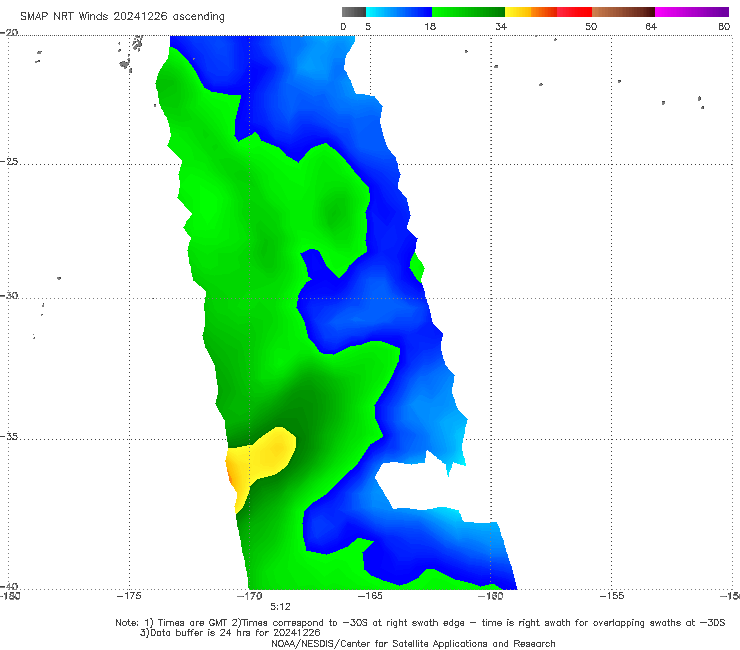This screenshot has height=650, width=740.
Task: Click the magenta 64-80 color bar segment
Action: click(692, 12)
